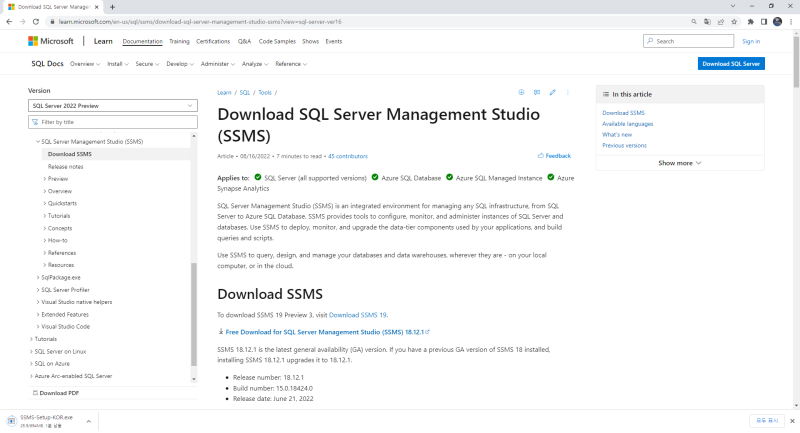Open a new browser tab

112,7
